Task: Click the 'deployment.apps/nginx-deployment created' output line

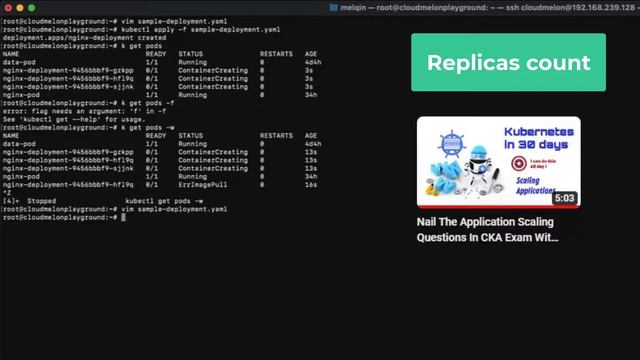Action: 84,38
